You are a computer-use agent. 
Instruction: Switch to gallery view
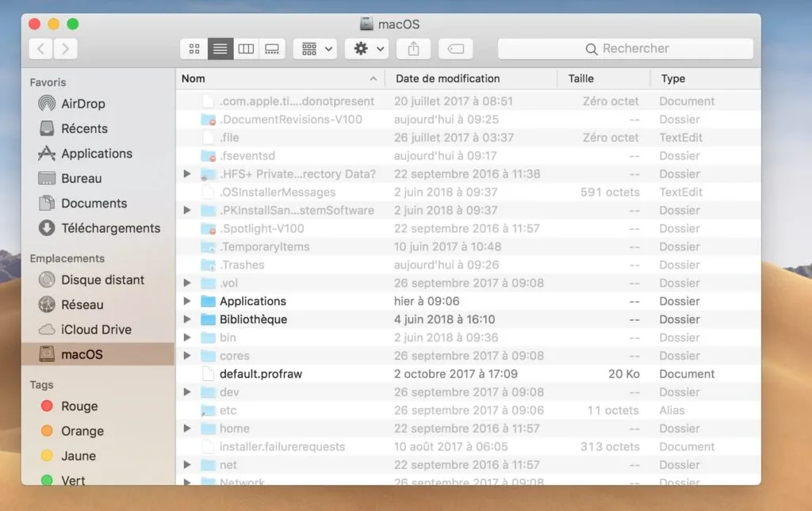(x=272, y=48)
